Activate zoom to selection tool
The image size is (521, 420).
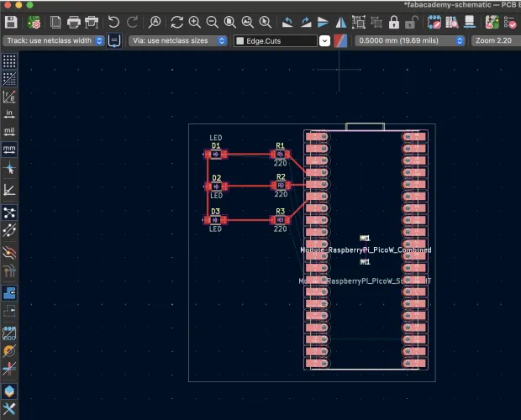pos(266,22)
